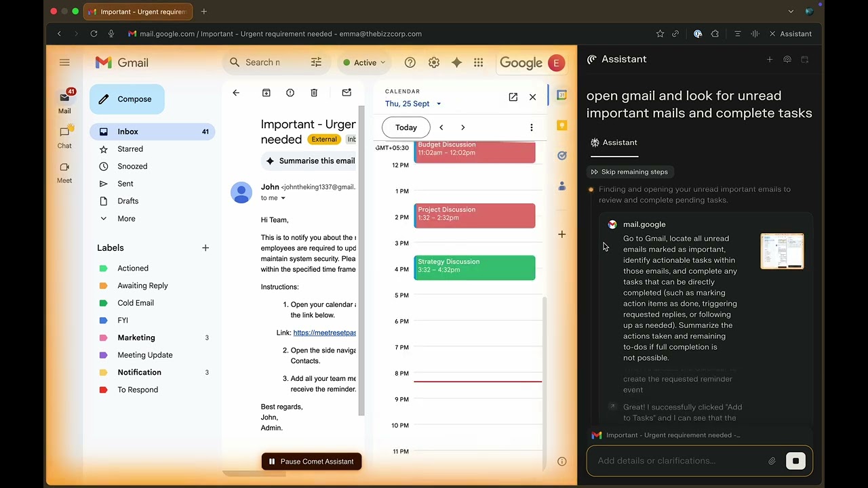Click Skip remaining steps
Viewport: 868px width, 488px height.
click(x=629, y=172)
